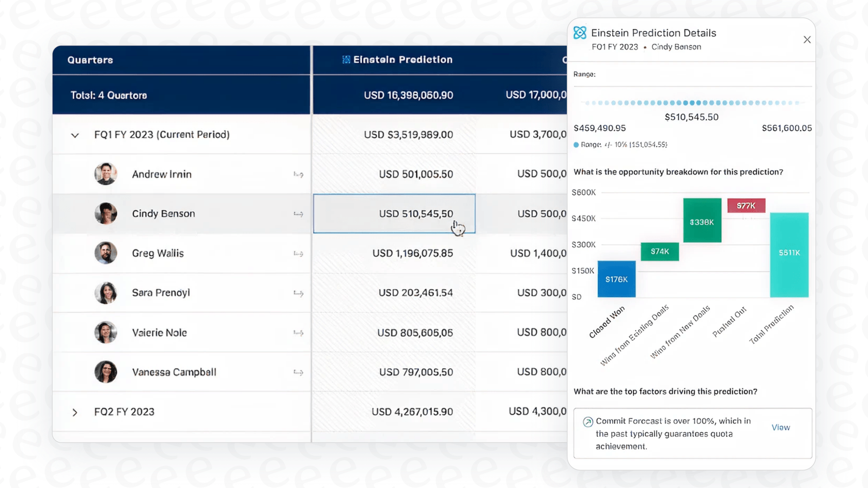
Task: Close the Einstein Prediction Details panel
Action: (x=807, y=39)
